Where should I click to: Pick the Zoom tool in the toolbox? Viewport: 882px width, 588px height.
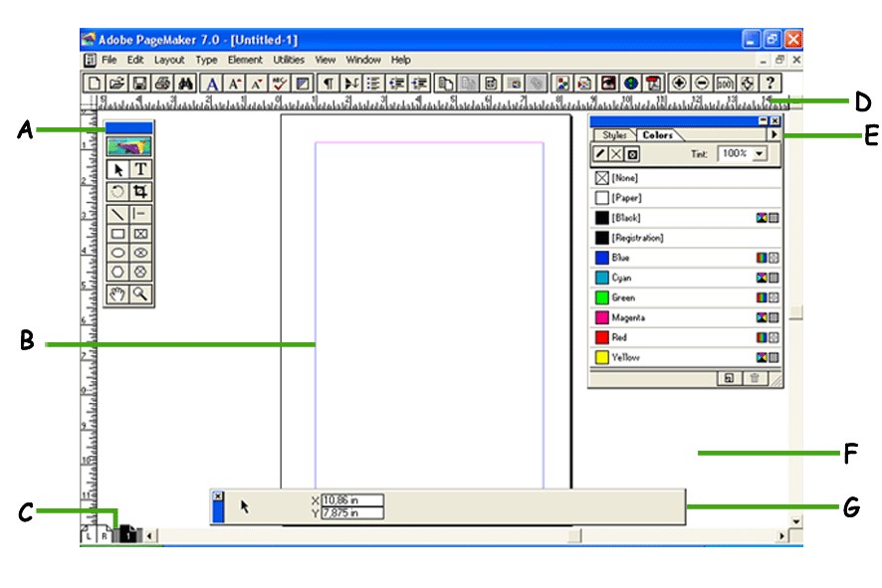[x=140, y=293]
